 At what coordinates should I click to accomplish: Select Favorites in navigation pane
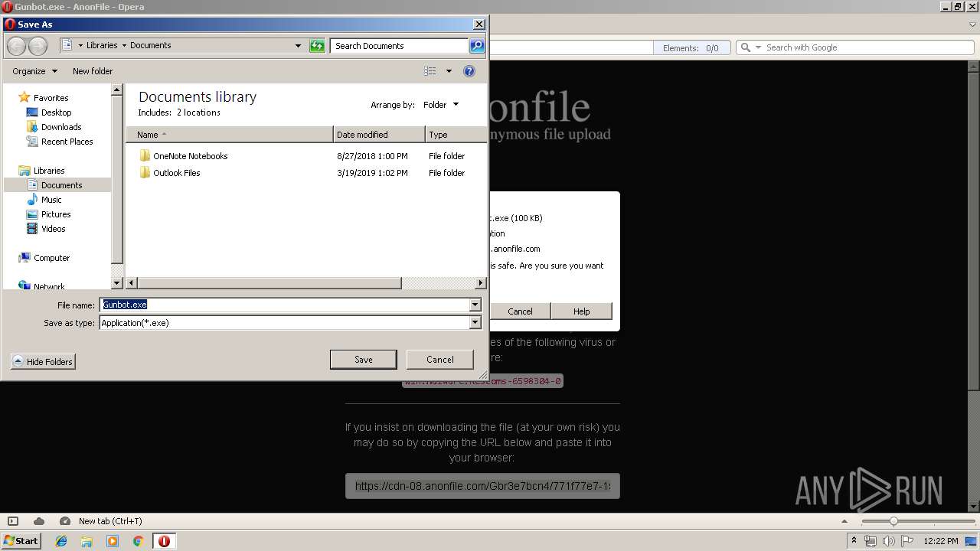click(51, 98)
